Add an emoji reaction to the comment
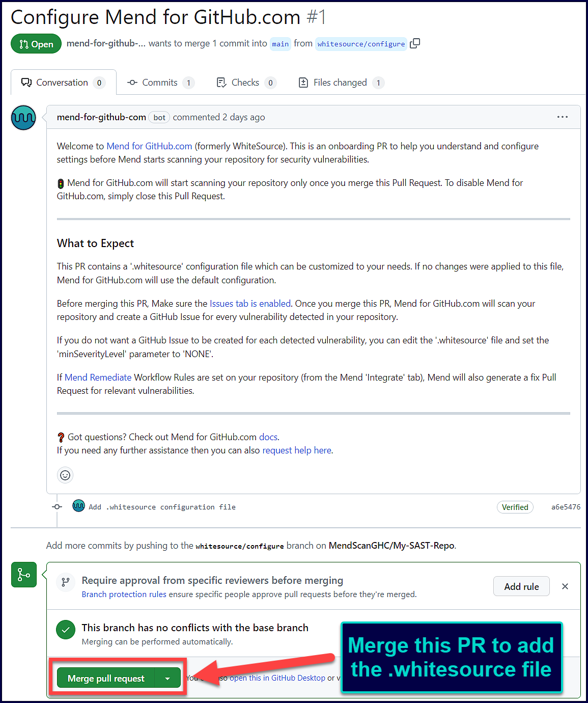The width and height of the screenshot is (588, 703). pos(65,475)
